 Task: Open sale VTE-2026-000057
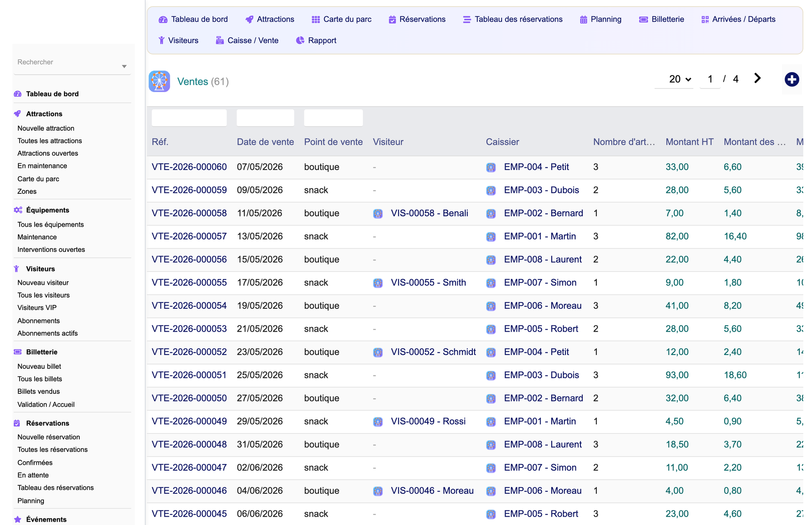click(x=189, y=236)
